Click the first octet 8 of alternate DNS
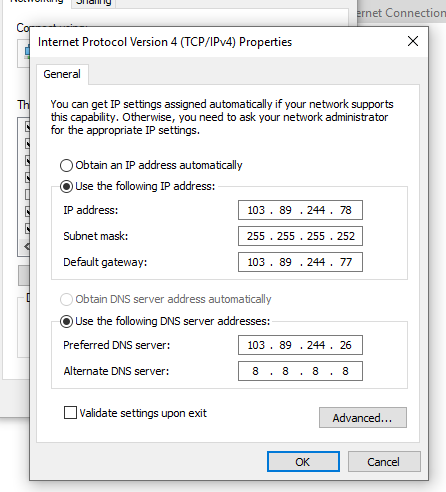This screenshot has height=492, width=446. (255, 371)
